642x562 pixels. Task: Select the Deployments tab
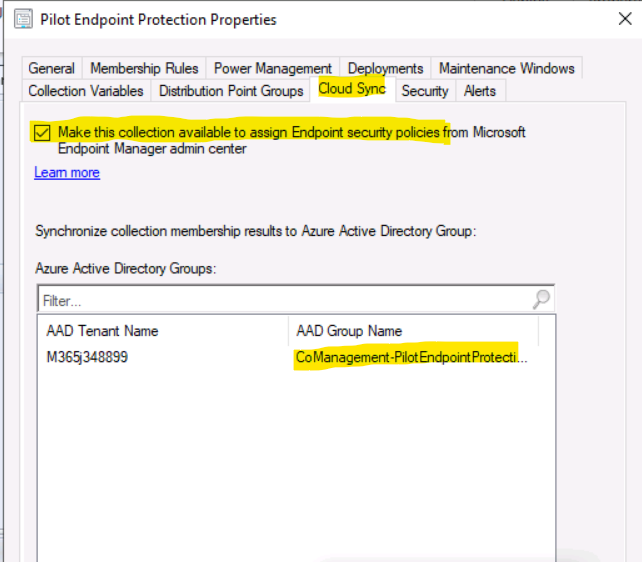pos(385,68)
